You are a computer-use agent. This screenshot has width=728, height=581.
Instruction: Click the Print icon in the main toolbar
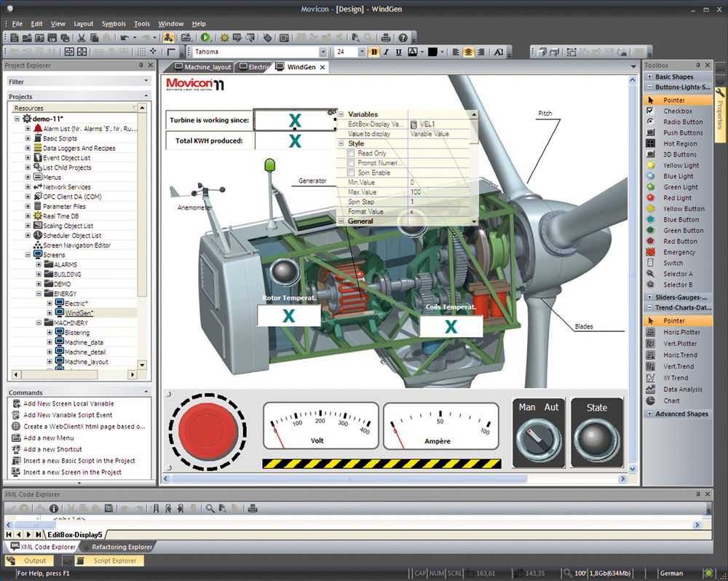pyautogui.click(x=385, y=38)
